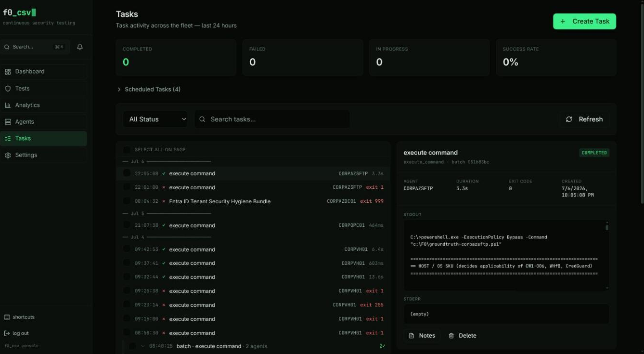Click the success check on 09:37:41 row
The width and height of the screenshot is (644, 354).
tap(164, 263)
